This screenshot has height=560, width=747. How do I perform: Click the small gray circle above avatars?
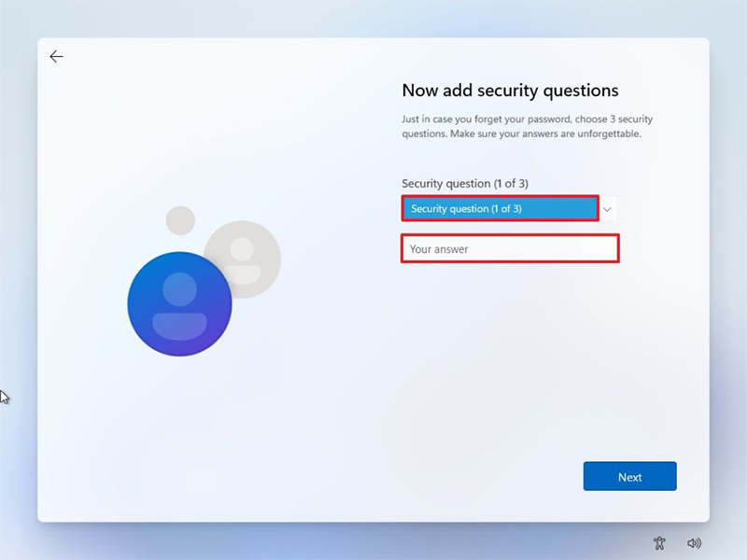(180, 220)
